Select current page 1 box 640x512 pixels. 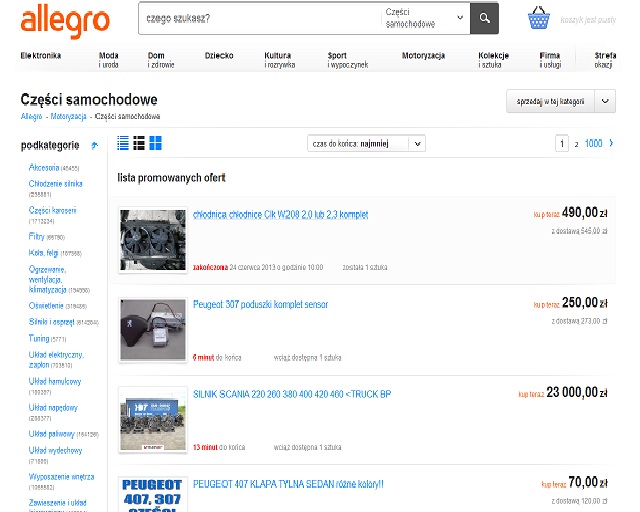(x=562, y=144)
